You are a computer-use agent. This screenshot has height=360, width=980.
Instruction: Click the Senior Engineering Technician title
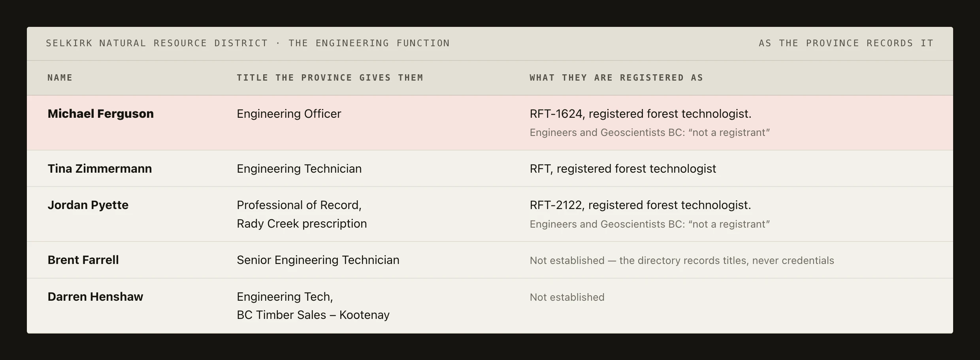(x=318, y=260)
